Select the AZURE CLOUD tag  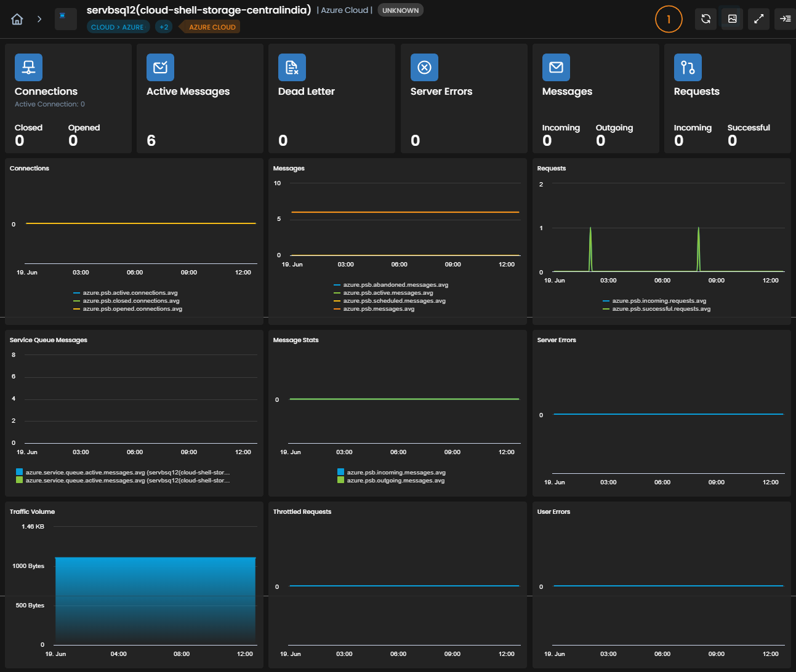[210, 27]
